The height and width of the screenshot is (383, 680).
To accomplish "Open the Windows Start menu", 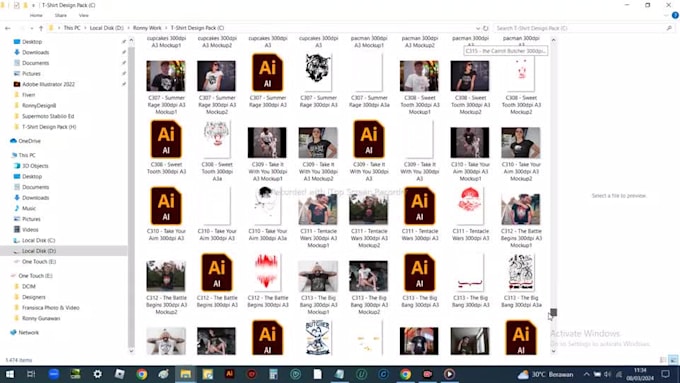I will (x=10, y=374).
